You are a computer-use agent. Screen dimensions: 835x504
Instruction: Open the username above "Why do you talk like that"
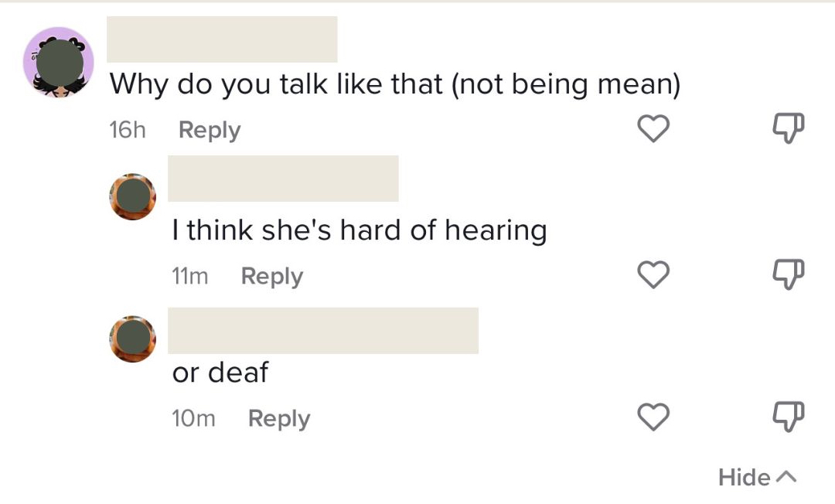point(222,39)
